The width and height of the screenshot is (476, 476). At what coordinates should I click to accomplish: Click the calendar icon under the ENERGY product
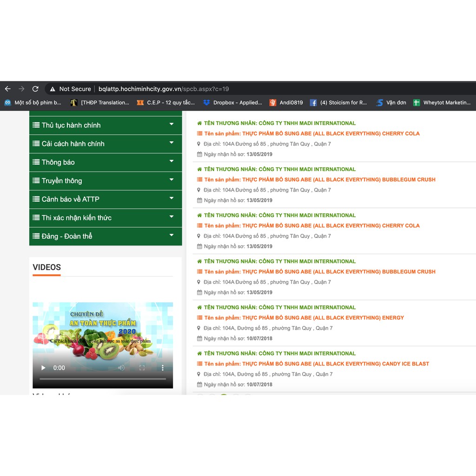point(199,338)
